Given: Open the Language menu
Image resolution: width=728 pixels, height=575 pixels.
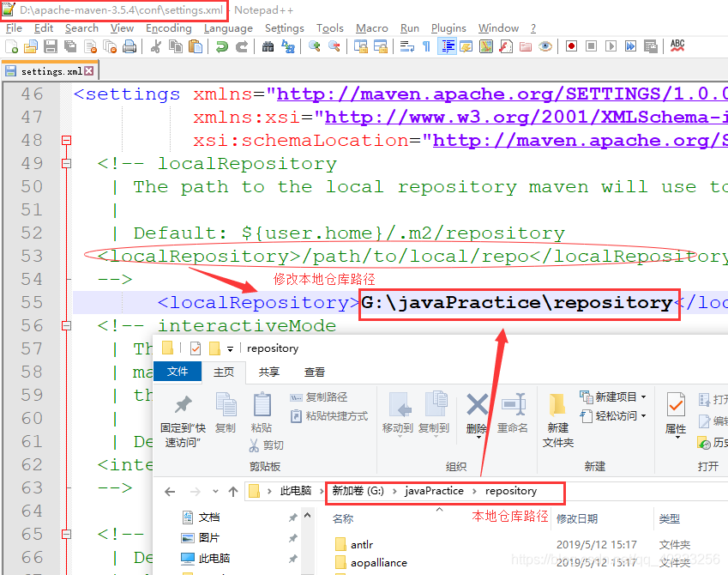Looking at the screenshot, I should tap(228, 28).
